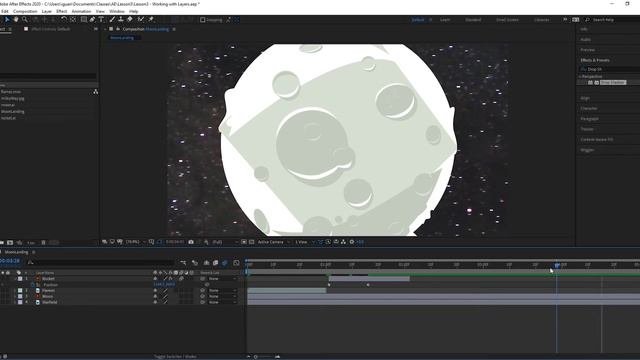Screen dimensions: 640x360
Task: Collapse the Perspective effects category
Action: pyautogui.click(x=580, y=76)
